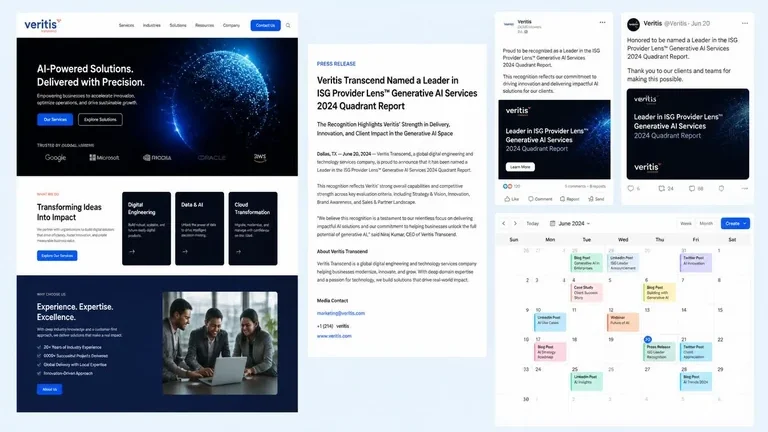The height and width of the screenshot is (432, 768).
Task: Click the 'About Veritis Transcend' heading
Action: pos(342,251)
